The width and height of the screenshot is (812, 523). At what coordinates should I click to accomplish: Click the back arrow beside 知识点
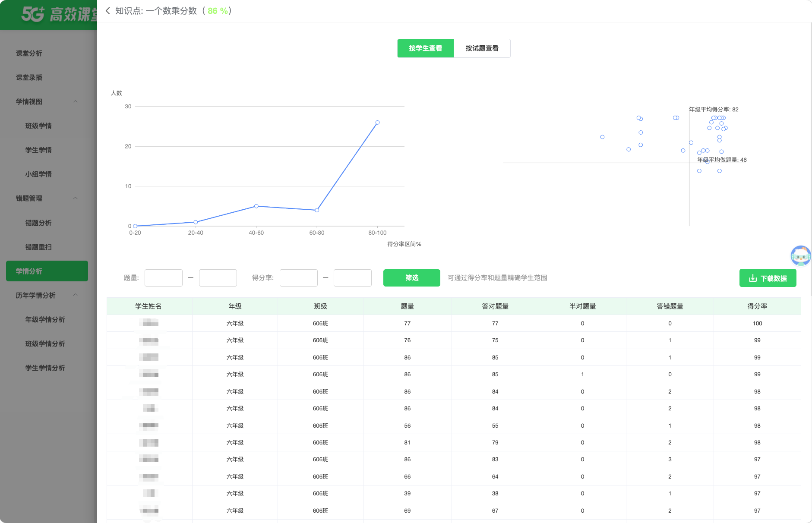click(x=108, y=11)
